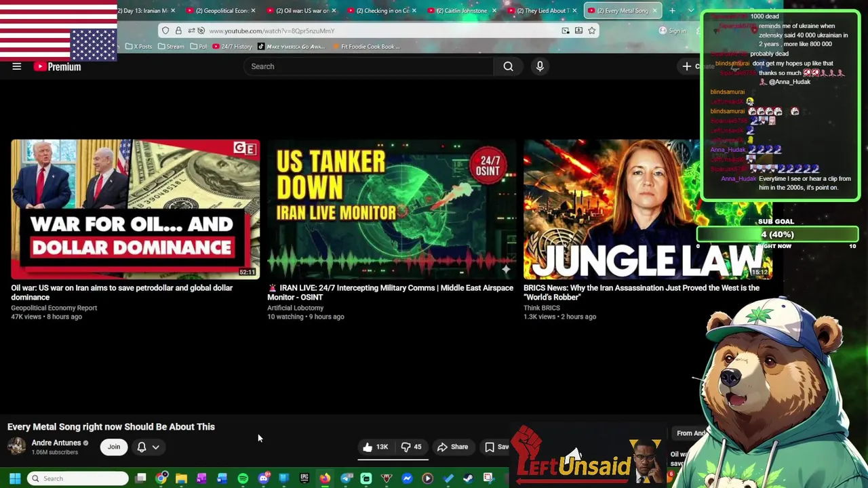
Task: Click the Join channel button
Action: coord(114,447)
